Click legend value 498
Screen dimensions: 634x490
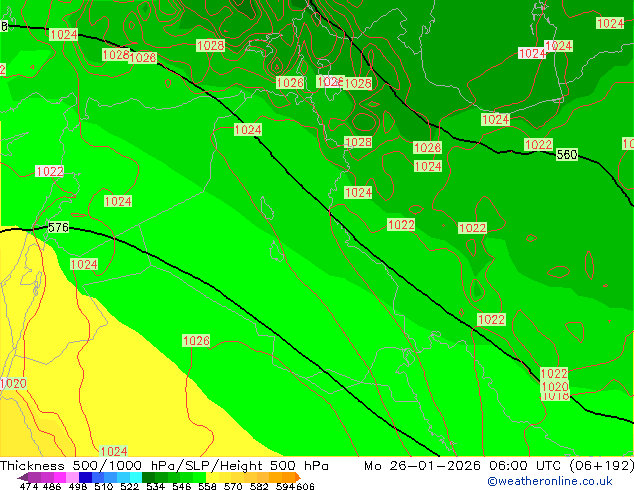coord(78,486)
